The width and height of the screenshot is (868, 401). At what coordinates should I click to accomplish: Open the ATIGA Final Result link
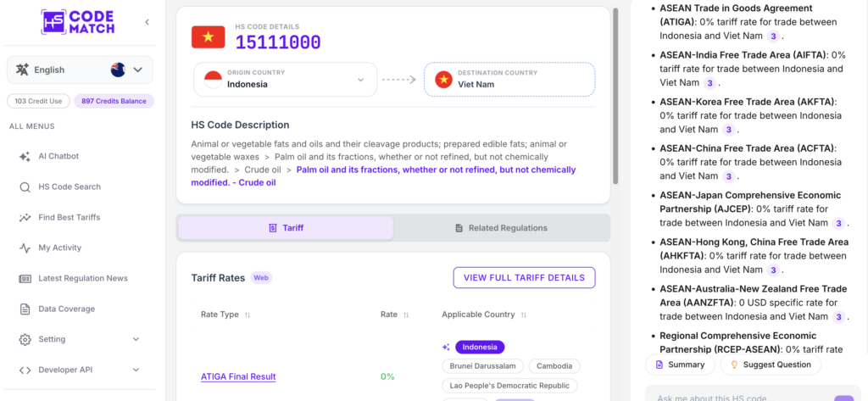[238, 376]
